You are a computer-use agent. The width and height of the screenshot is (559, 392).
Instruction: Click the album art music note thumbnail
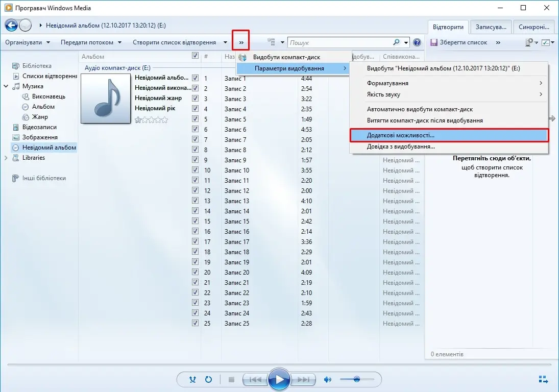(x=106, y=99)
